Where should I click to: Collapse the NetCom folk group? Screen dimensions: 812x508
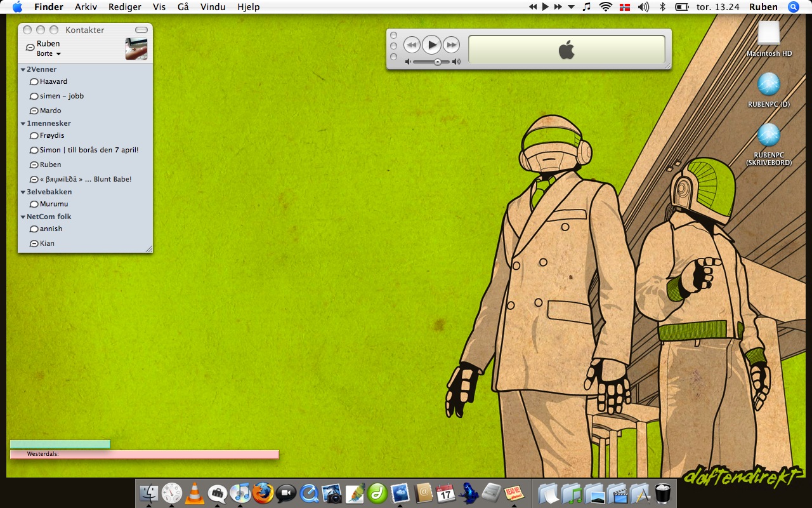(x=23, y=217)
